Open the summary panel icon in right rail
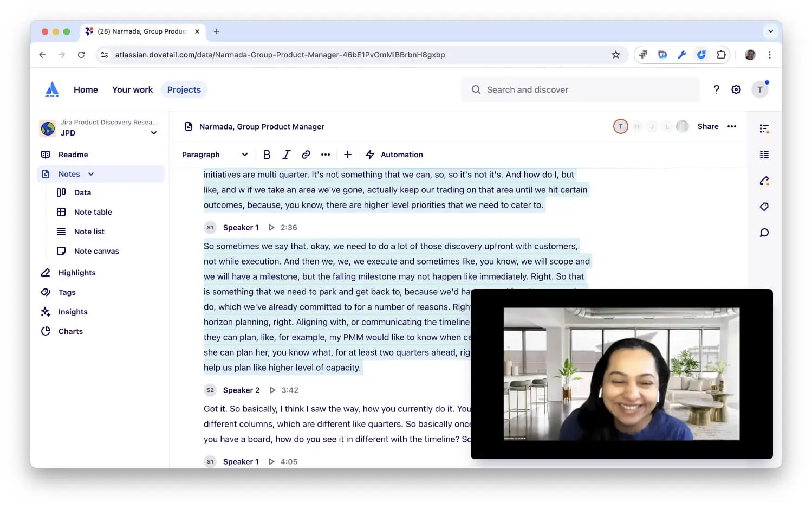This screenshot has height=508, width=812. click(x=764, y=128)
